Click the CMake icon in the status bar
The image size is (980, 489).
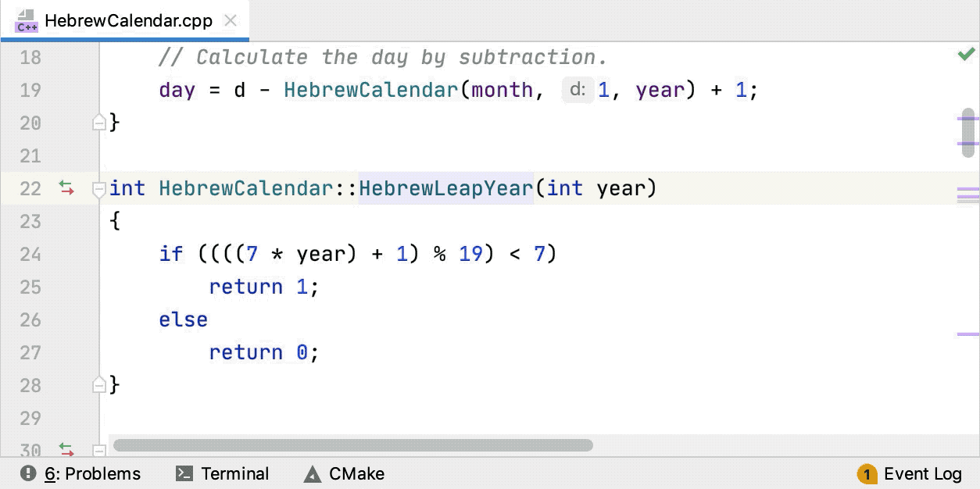coord(312,473)
